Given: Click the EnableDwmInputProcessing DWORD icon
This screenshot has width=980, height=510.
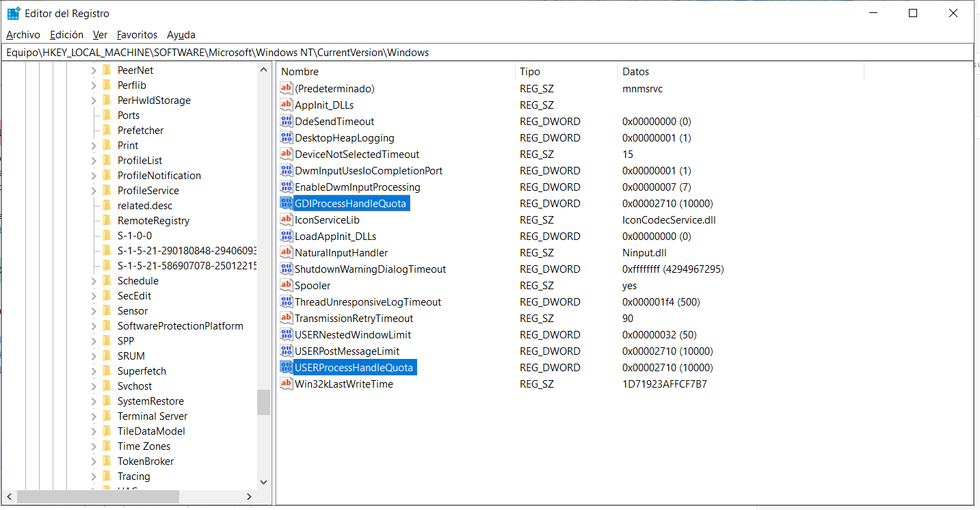Looking at the screenshot, I should click(x=287, y=187).
